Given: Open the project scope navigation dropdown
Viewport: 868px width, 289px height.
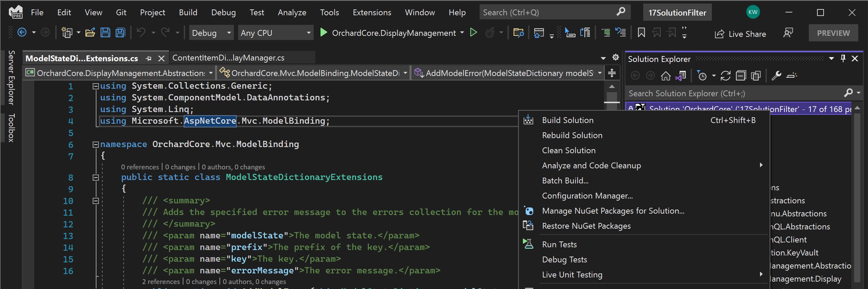Looking at the screenshot, I should [x=119, y=73].
